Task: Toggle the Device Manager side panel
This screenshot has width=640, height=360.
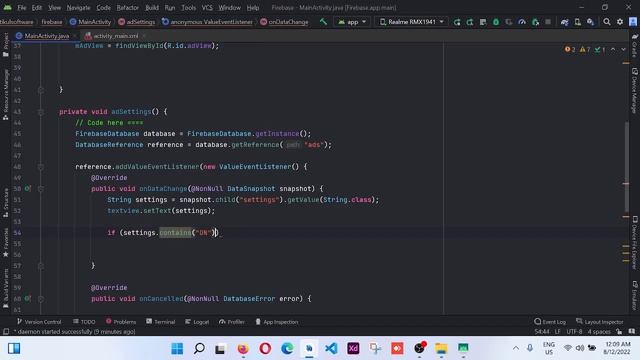Action: click(635, 91)
